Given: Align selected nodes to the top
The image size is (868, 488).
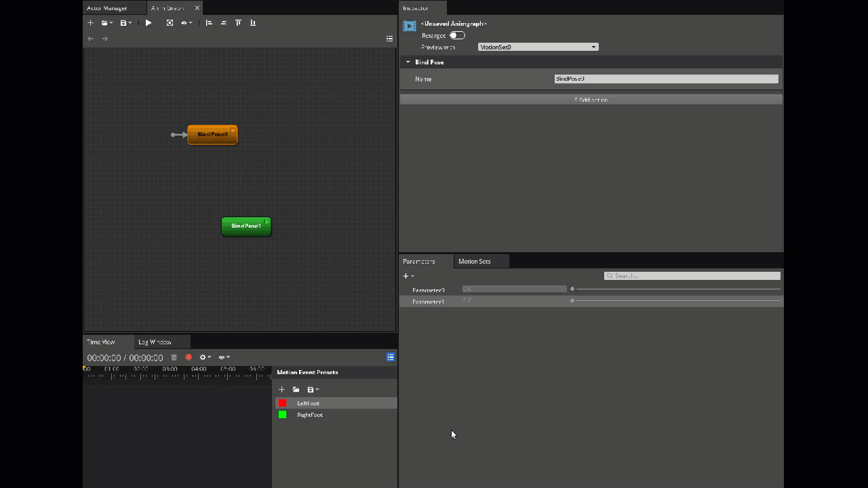Looking at the screenshot, I should (x=238, y=22).
